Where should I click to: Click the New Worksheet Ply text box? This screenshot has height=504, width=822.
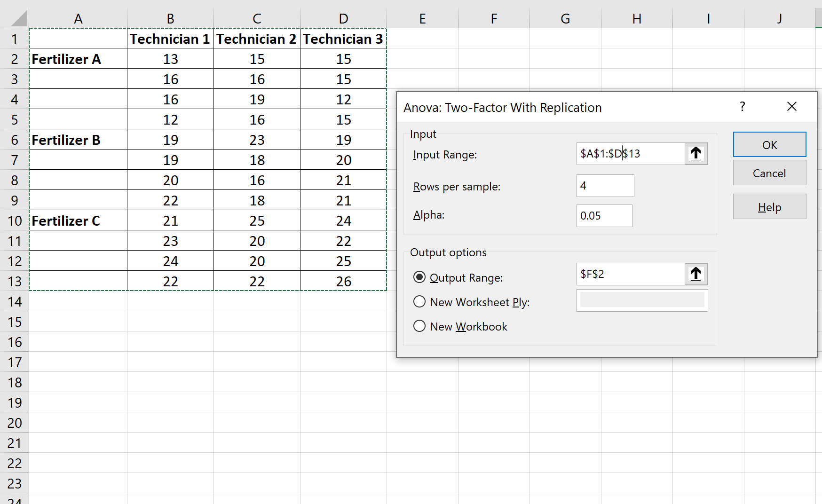click(x=642, y=300)
